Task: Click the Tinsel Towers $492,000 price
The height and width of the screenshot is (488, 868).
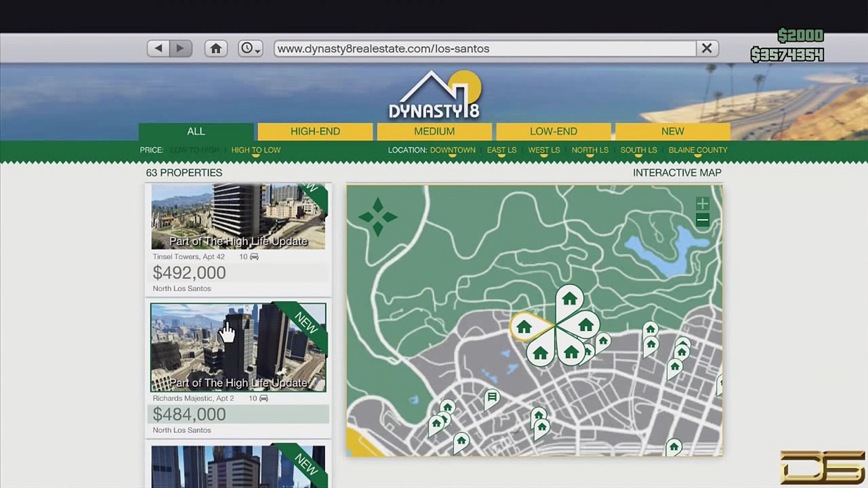Action: point(189,273)
